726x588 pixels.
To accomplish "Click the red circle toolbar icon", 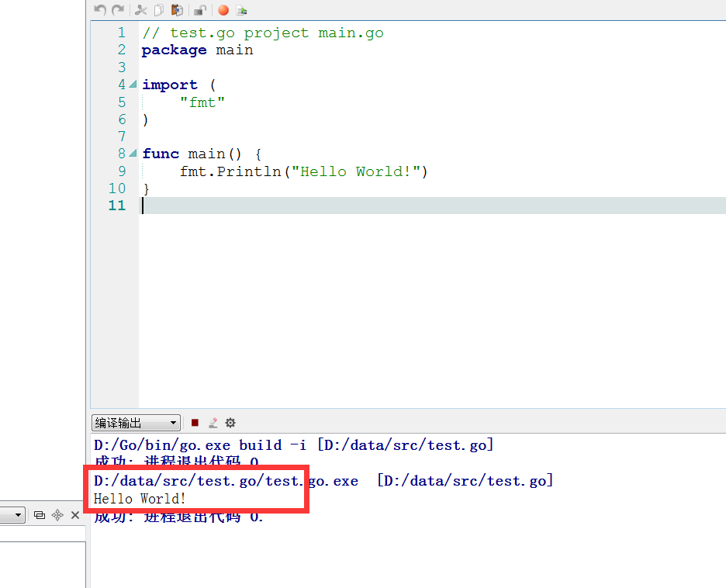I will (x=223, y=10).
